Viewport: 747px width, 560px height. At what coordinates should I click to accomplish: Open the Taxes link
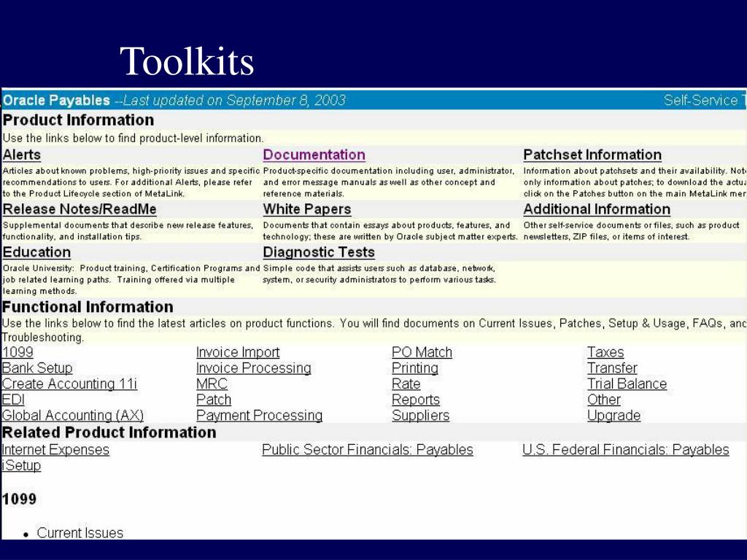(x=605, y=352)
